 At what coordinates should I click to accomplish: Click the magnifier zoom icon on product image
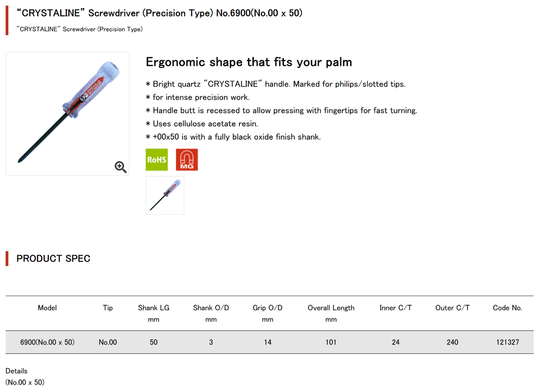(x=121, y=167)
